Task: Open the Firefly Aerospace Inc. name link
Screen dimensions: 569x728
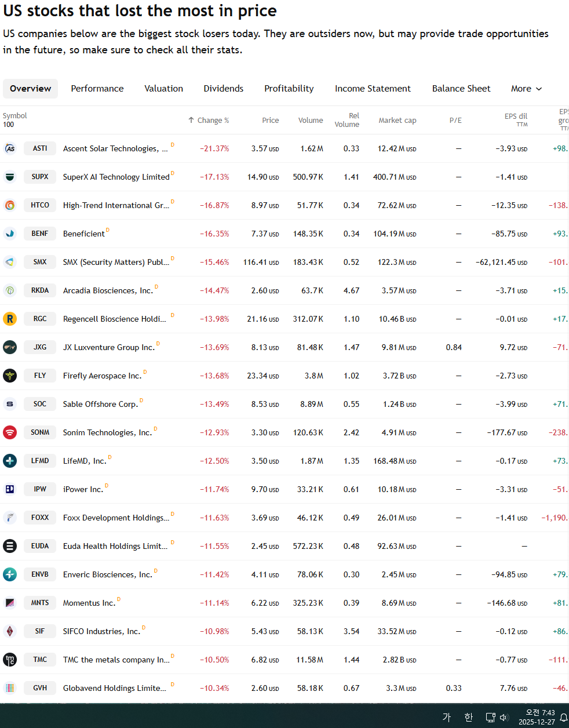Action: [102, 376]
